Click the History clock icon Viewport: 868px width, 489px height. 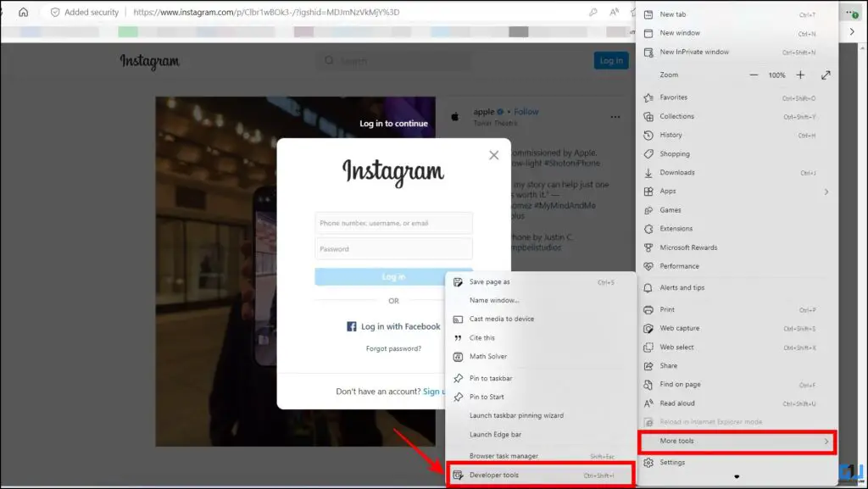click(648, 135)
